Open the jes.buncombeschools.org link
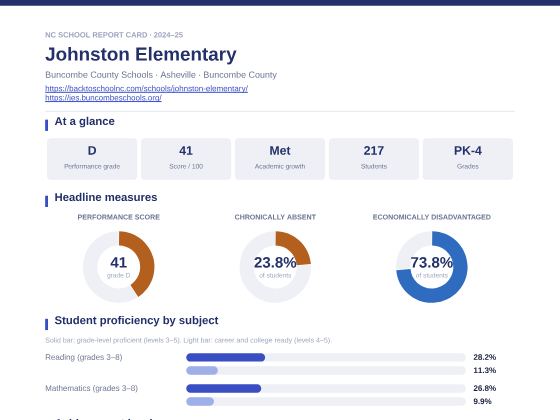The height and width of the screenshot is (420, 560). click(103, 98)
